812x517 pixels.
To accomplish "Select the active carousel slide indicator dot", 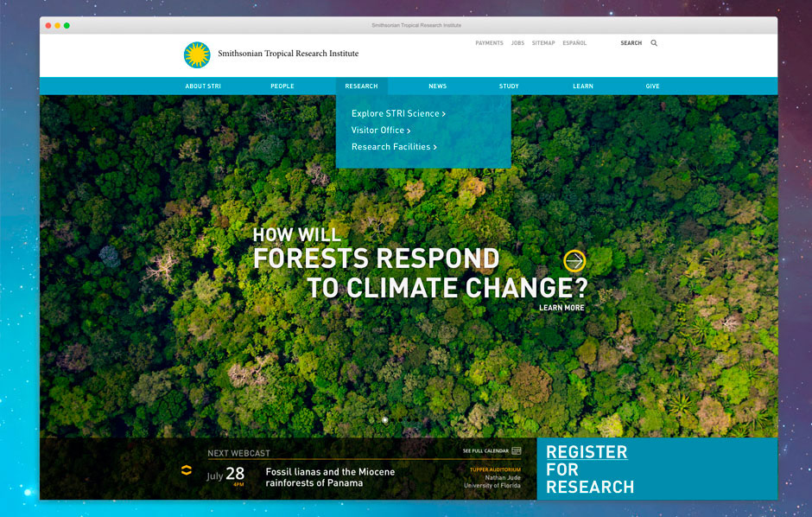I will click(x=385, y=420).
